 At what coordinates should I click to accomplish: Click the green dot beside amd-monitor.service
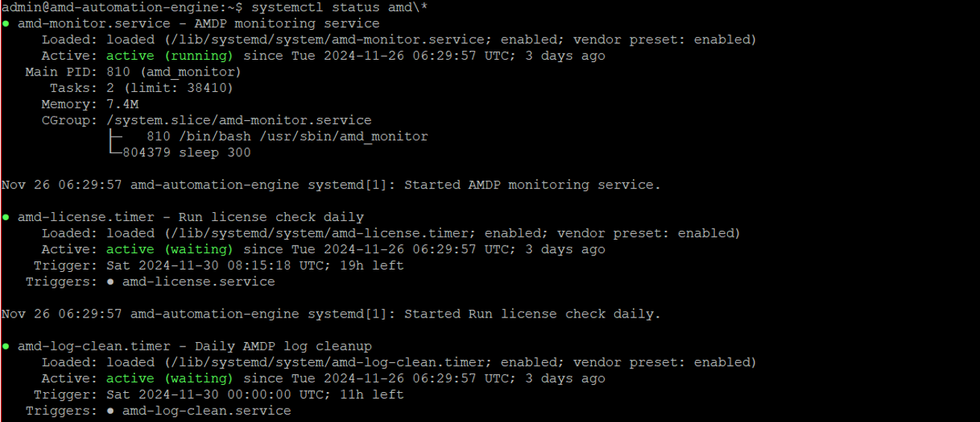[6, 24]
